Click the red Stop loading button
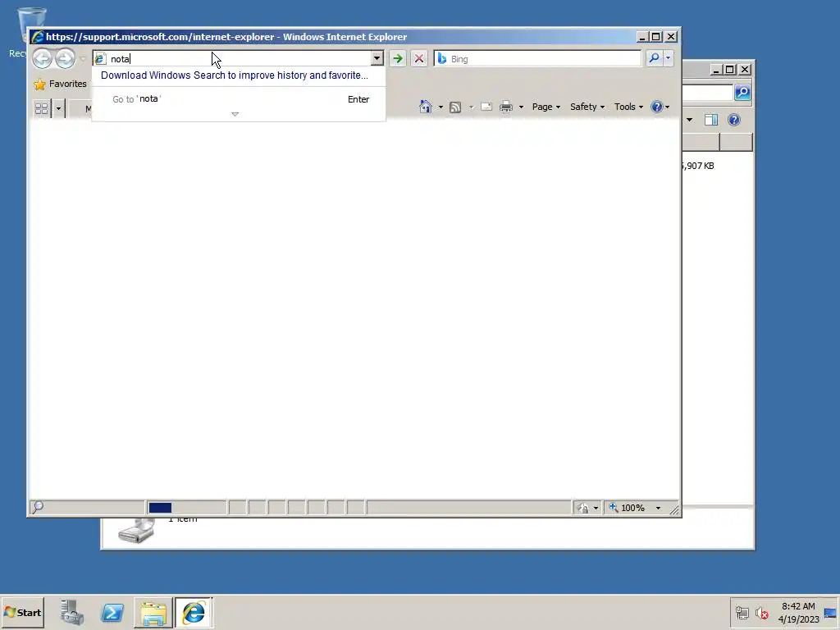840x630 pixels. (x=419, y=58)
